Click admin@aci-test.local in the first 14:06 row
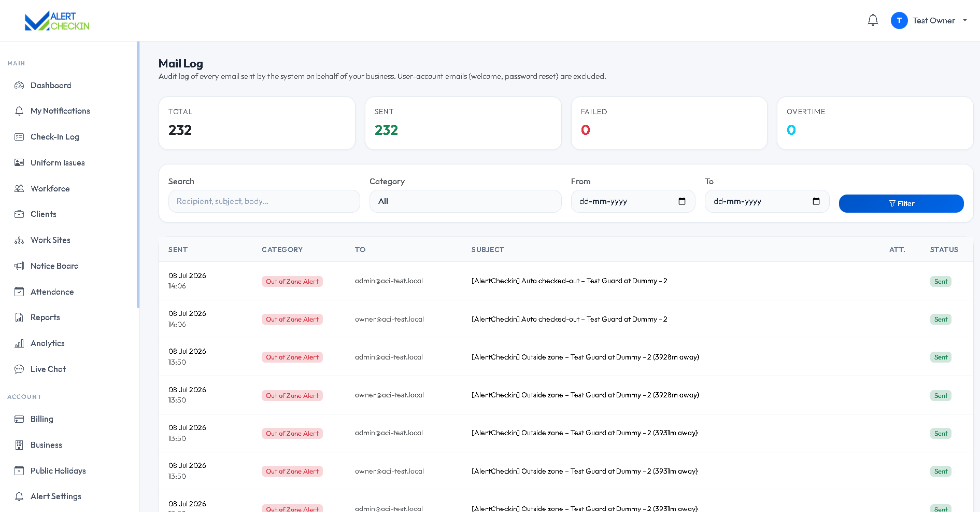This screenshot has width=980, height=512. coord(389,281)
